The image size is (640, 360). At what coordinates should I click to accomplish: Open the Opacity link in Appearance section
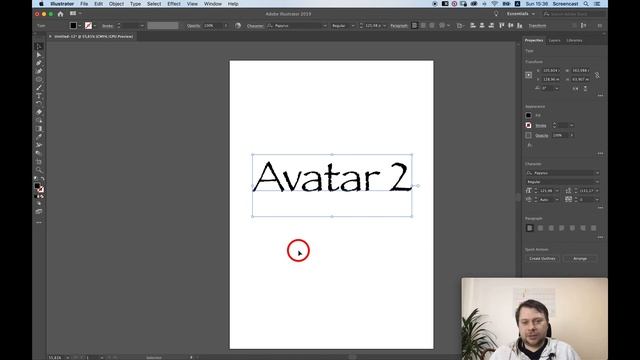542,136
